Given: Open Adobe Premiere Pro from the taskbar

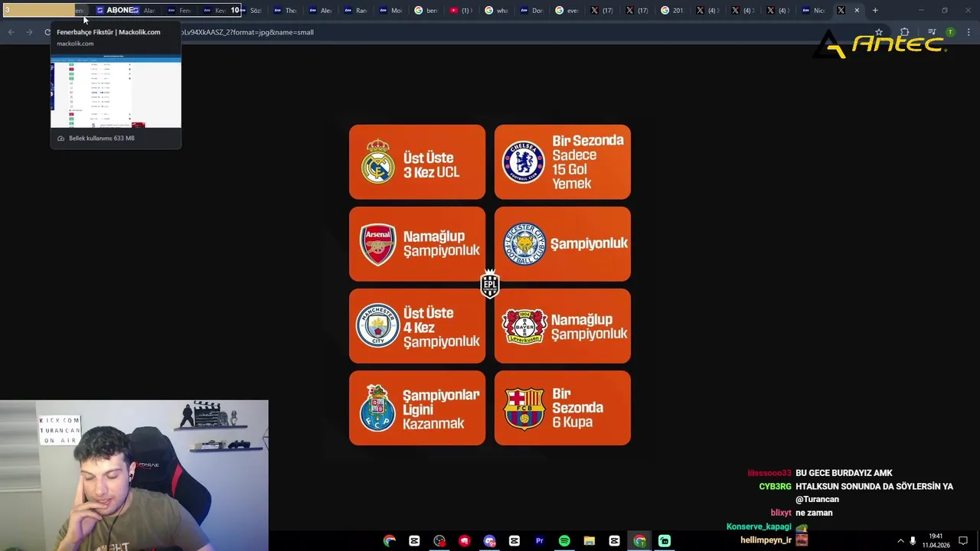Looking at the screenshot, I should click(x=539, y=540).
